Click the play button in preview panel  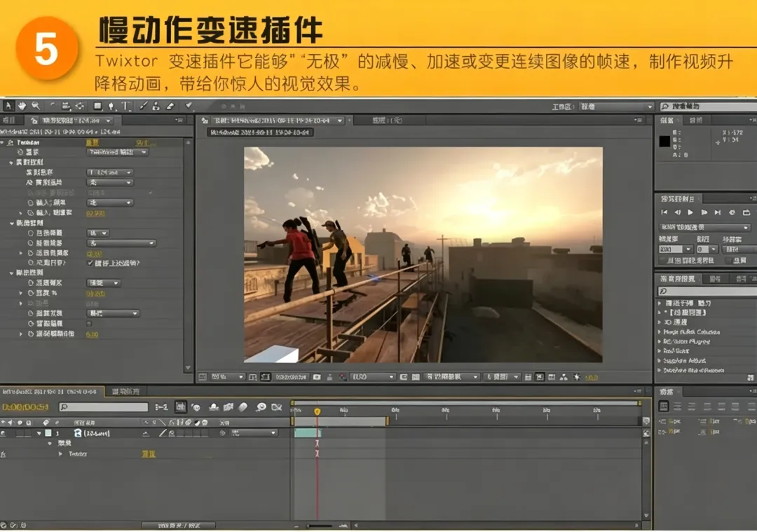pyautogui.click(x=690, y=212)
